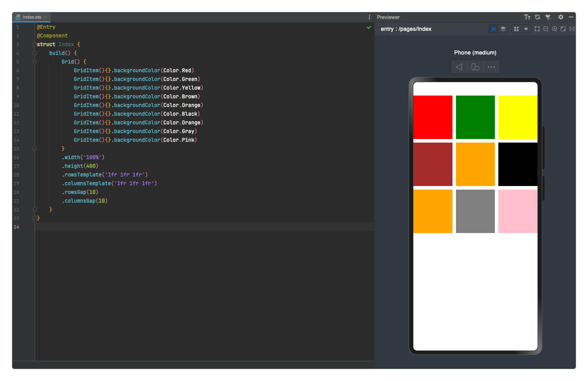Click the red grid tile in preview
Viewport: 588px width, 381px height.
click(433, 117)
